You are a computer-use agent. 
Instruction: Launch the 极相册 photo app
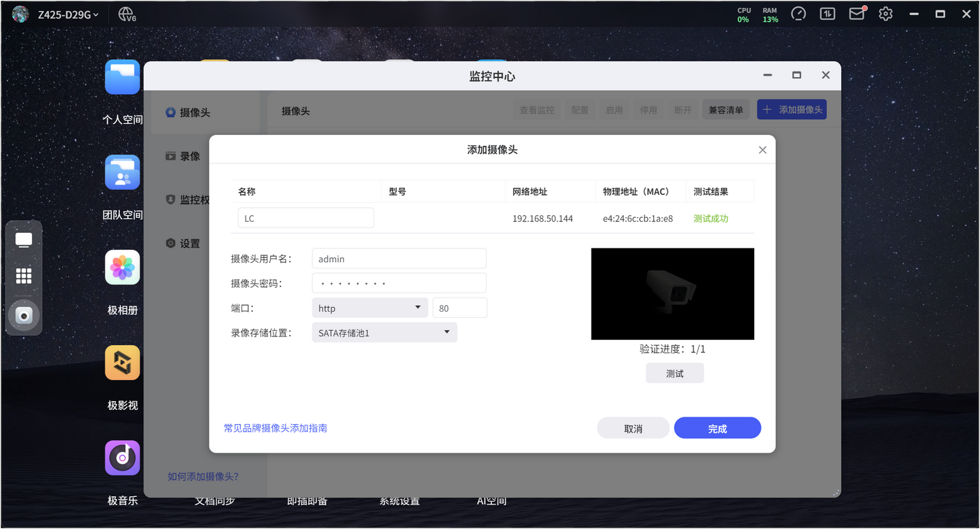click(122, 268)
